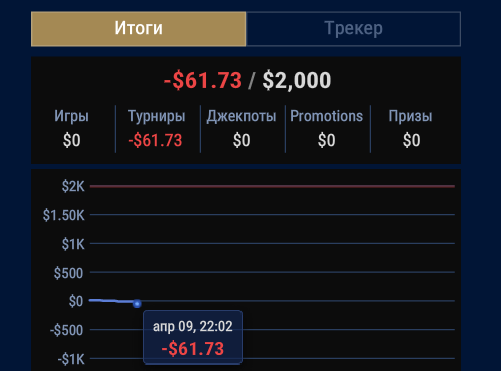Click the $1.50K axis label
Viewport: 501px width, 371px height.
(64, 215)
